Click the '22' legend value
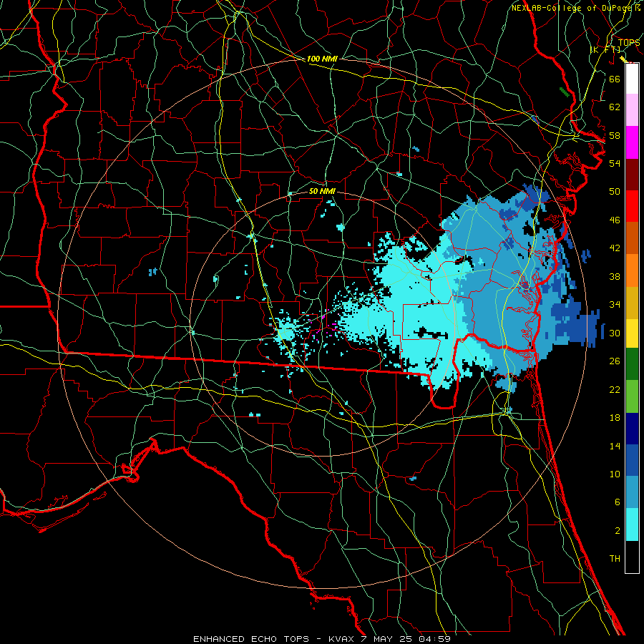Screen dimensions: 644x644 (x=615, y=389)
